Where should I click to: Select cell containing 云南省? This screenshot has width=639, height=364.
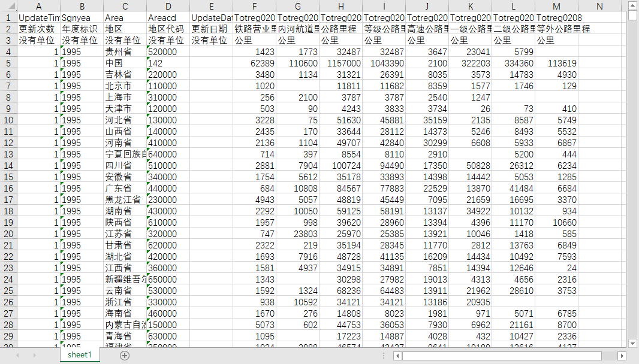tap(125, 291)
